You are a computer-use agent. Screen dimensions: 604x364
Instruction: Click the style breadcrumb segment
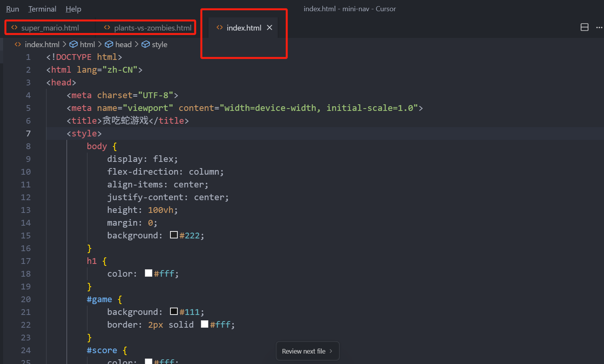click(x=160, y=44)
